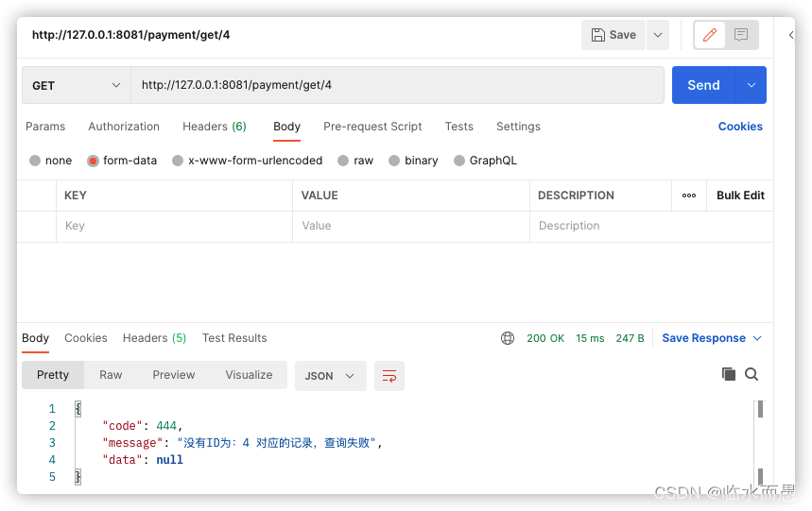Copy the response with the copy icon
The image size is (812, 511).
[728, 374]
